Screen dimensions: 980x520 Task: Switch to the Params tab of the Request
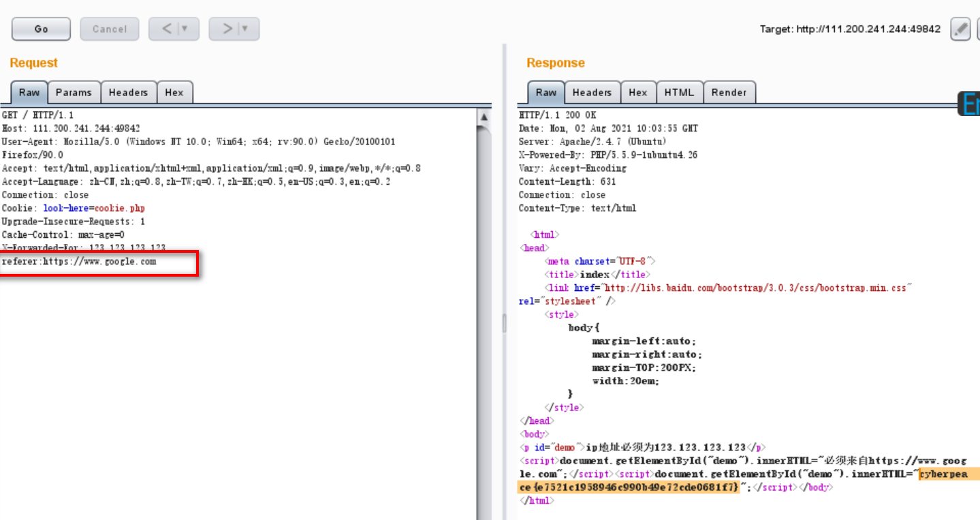click(x=74, y=92)
